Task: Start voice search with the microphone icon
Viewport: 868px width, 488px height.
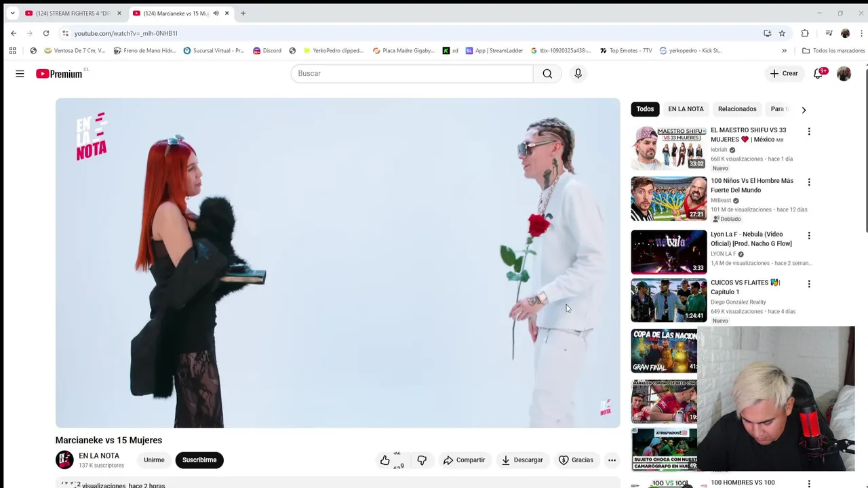Action: click(x=578, y=73)
